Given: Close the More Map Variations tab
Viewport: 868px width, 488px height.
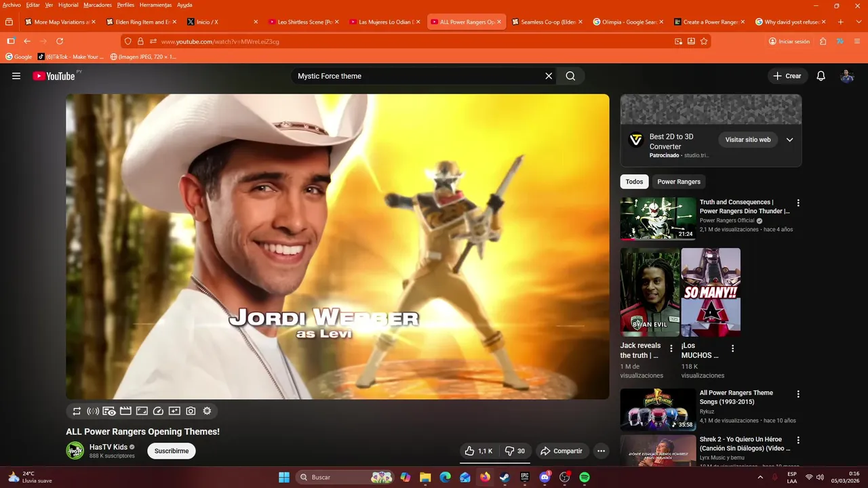Looking at the screenshot, I should coord(93,22).
